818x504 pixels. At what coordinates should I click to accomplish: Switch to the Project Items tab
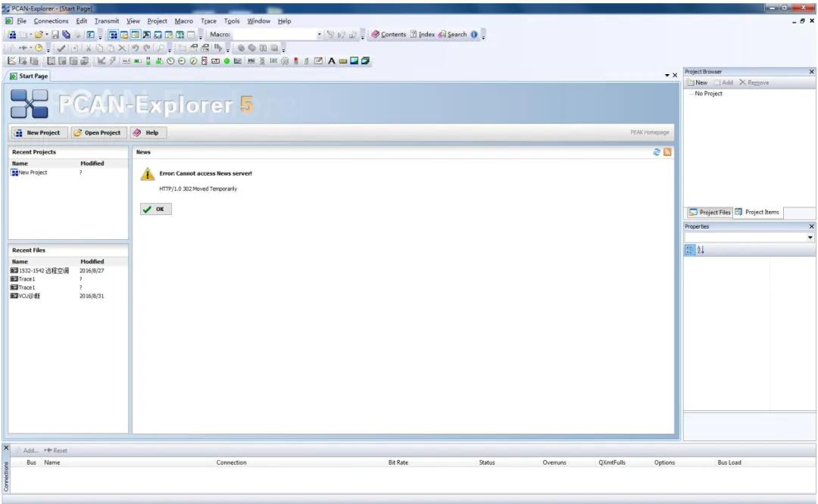(x=757, y=212)
